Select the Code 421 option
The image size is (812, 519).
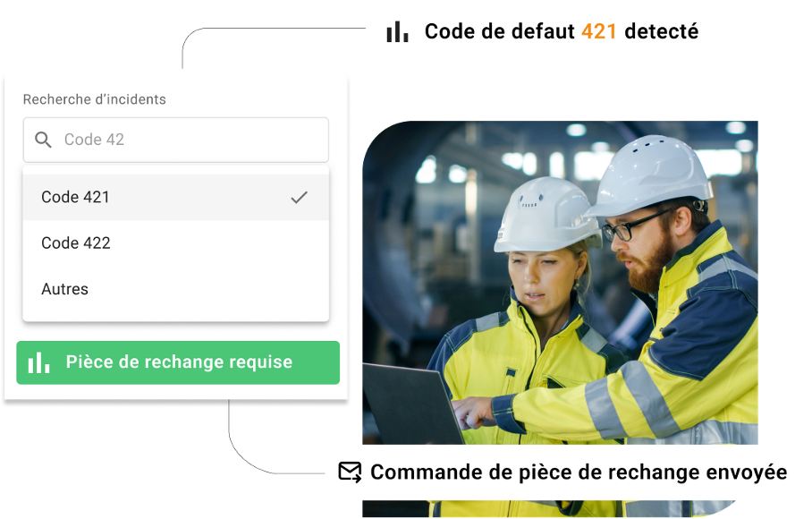pos(176,198)
